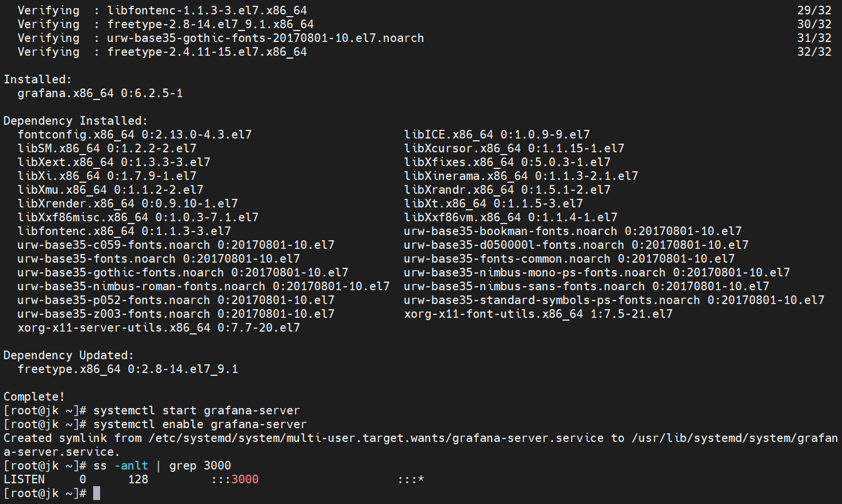
Task: Click the red highlighted 3000 port number
Action: coord(244,479)
